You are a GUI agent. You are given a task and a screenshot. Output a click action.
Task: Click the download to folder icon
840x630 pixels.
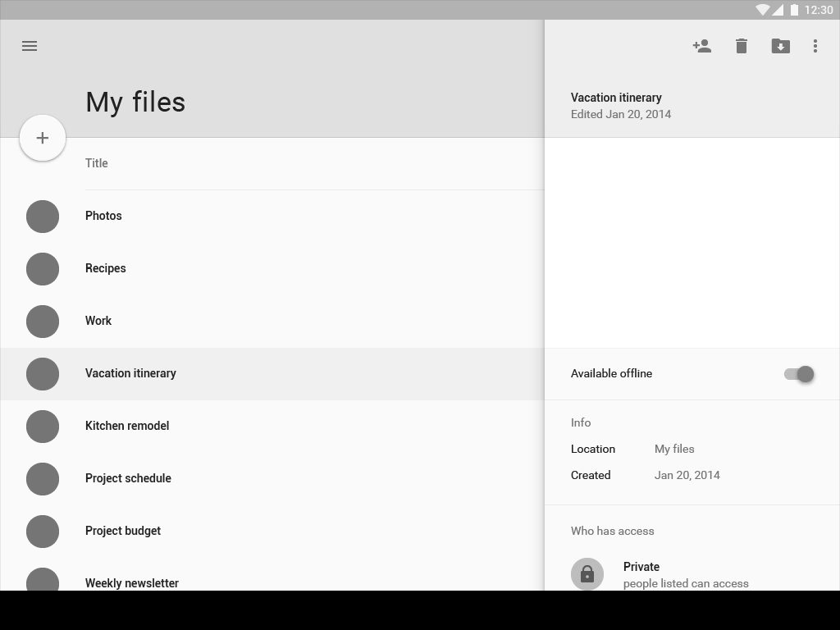click(x=780, y=46)
